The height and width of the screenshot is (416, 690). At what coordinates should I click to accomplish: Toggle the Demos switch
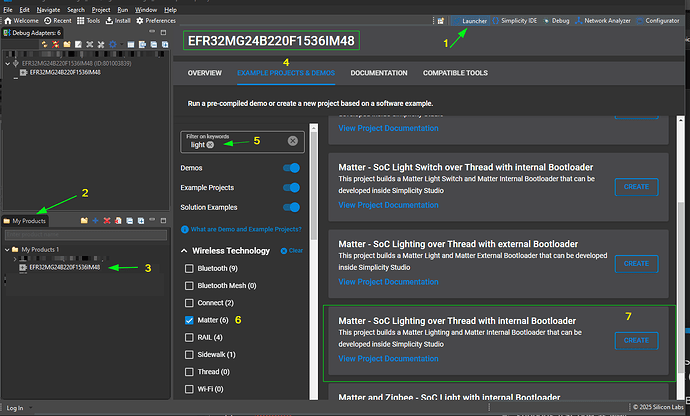coord(291,168)
